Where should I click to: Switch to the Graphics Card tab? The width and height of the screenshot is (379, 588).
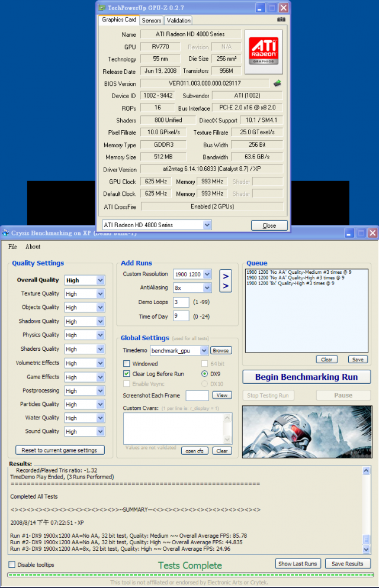coord(119,20)
